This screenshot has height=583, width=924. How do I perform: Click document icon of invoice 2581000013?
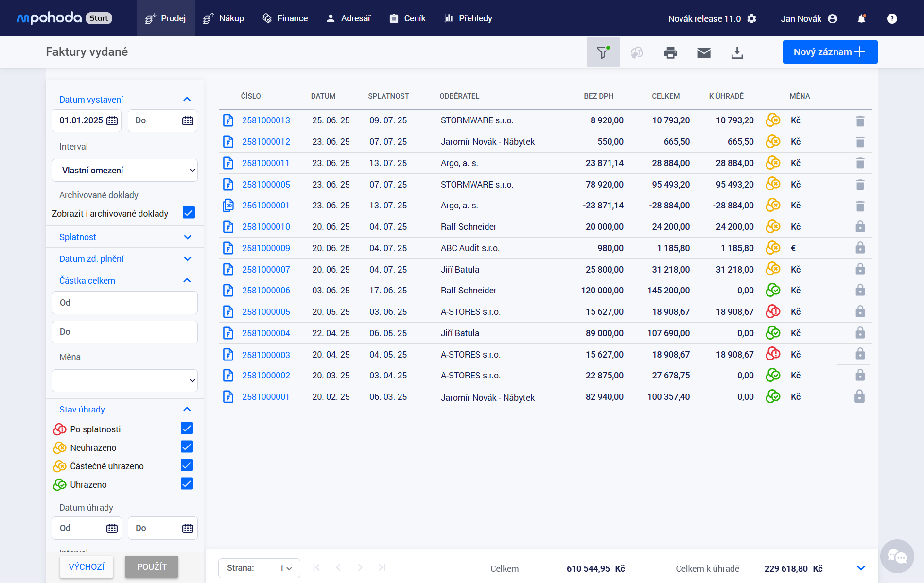[228, 120]
